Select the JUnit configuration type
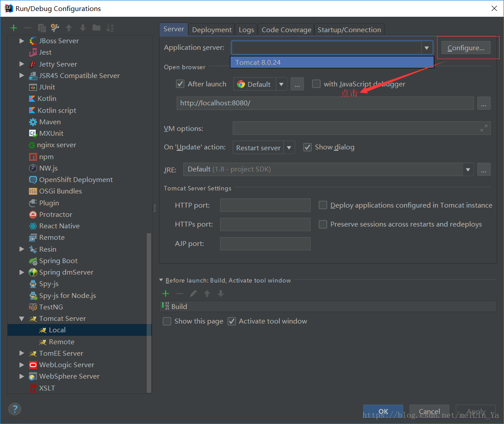Viewport: 504px width, 424px height. coord(47,87)
